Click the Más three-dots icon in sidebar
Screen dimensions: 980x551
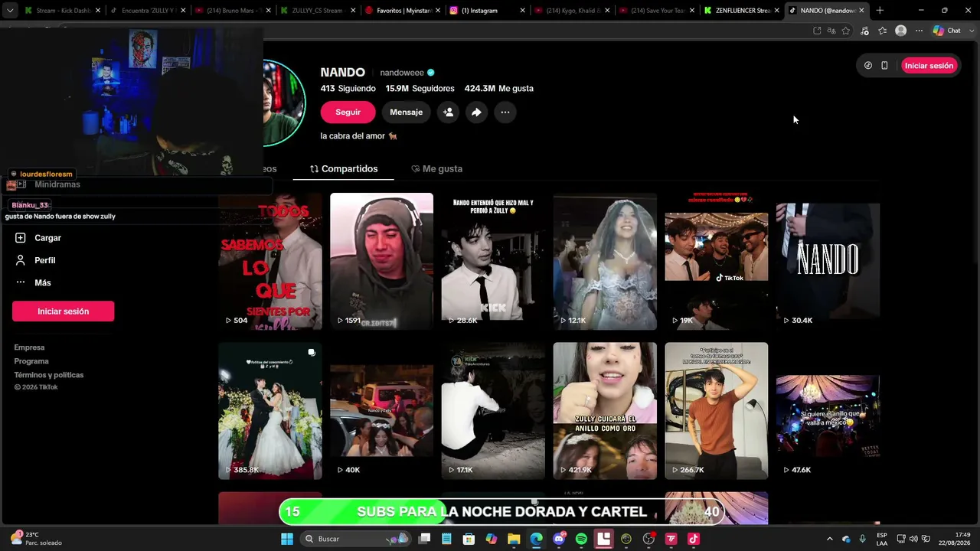point(21,282)
